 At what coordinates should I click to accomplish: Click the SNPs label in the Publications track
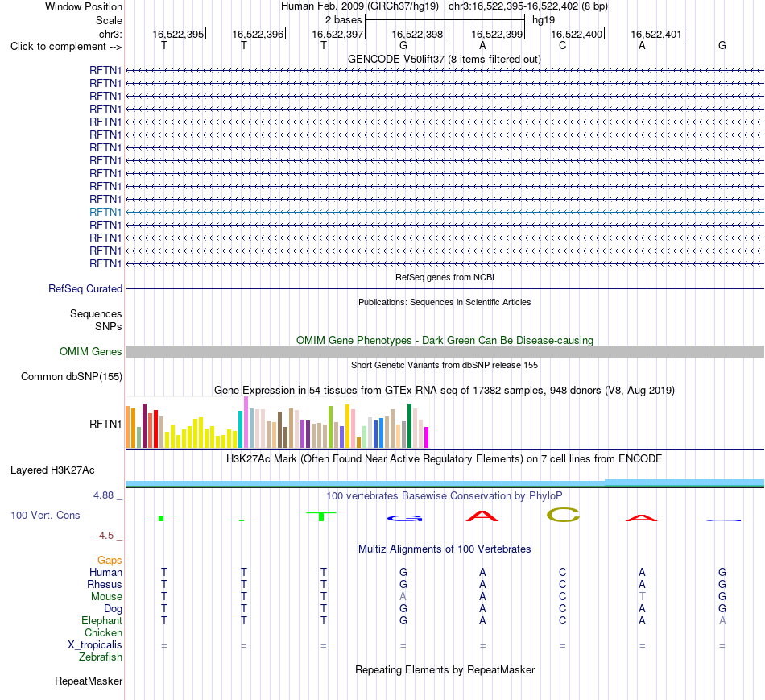[109, 326]
